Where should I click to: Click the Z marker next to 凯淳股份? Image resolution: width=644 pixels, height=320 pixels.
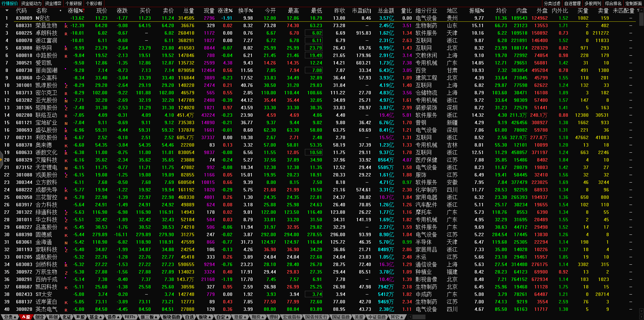pos(66,86)
